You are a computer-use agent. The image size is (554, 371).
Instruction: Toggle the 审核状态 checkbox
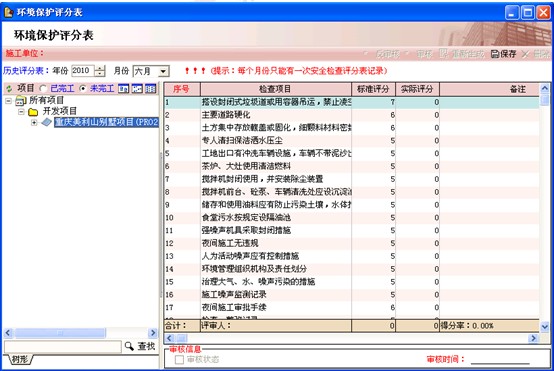[179, 360]
